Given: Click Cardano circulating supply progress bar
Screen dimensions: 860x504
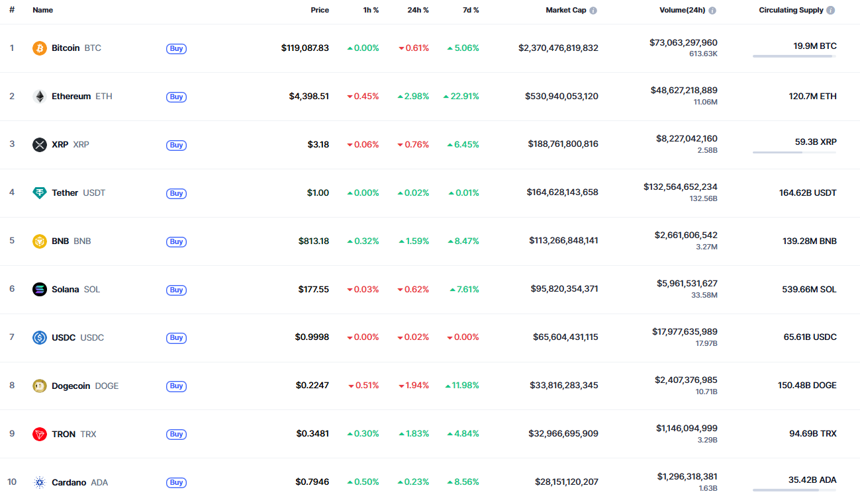Looking at the screenshot, I should tap(794, 490).
